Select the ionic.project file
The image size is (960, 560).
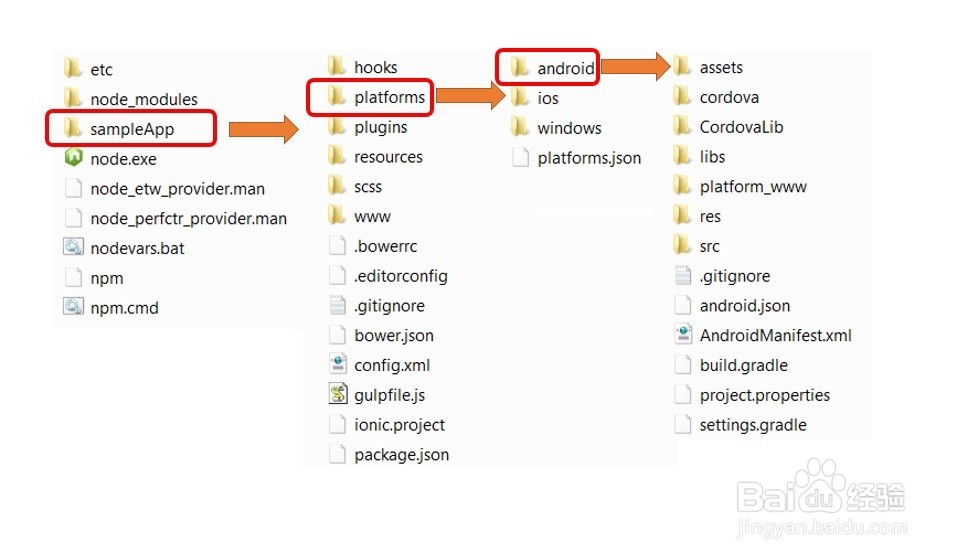[399, 425]
